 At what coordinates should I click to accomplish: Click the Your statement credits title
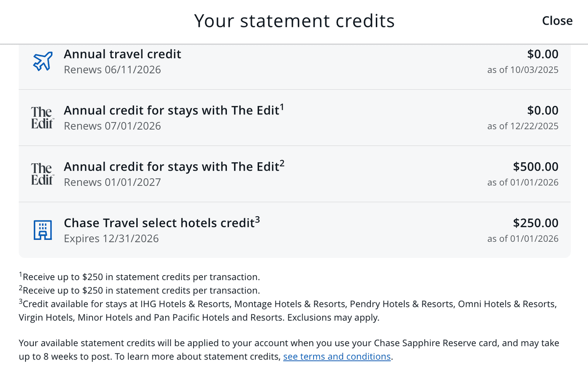click(294, 21)
